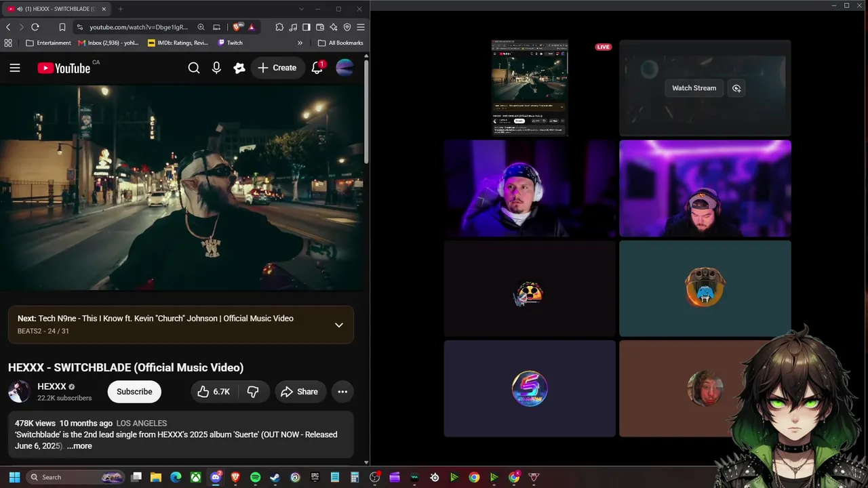868x488 pixels.
Task: Open Spotify from the taskbar
Action: pyautogui.click(x=255, y=477)
